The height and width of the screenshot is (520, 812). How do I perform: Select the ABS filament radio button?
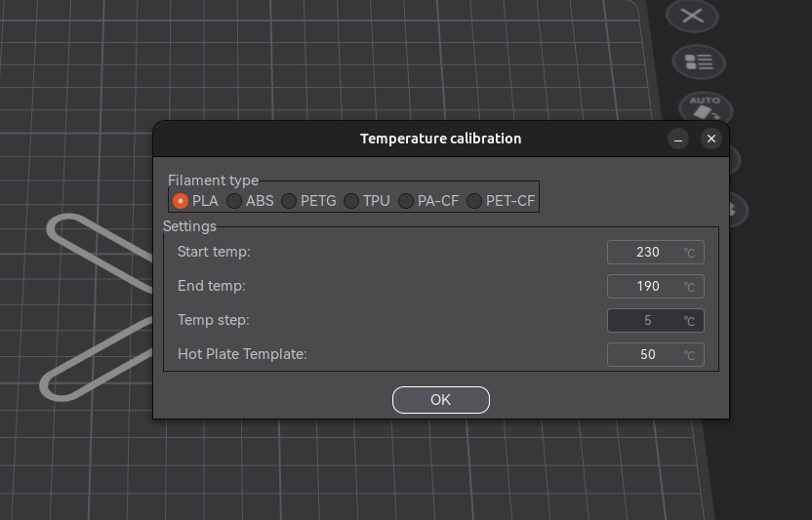234,201
